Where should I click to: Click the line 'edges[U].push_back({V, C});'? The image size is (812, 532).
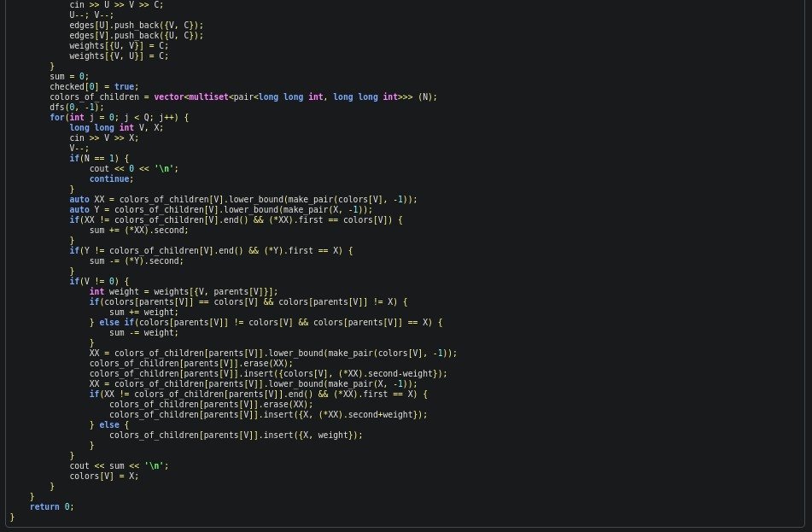click(x=137, y=26)
